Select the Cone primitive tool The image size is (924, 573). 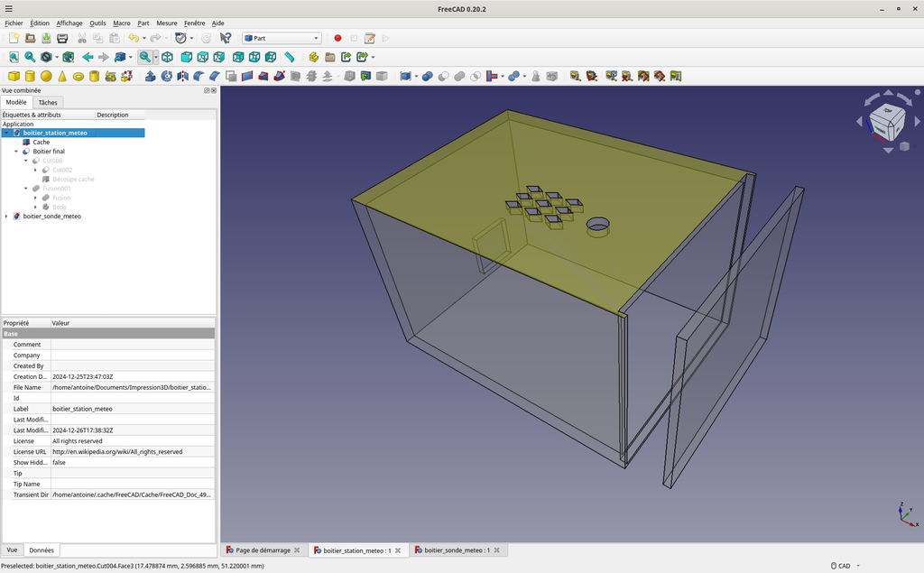pyautogui.click(x=62, y=77)
